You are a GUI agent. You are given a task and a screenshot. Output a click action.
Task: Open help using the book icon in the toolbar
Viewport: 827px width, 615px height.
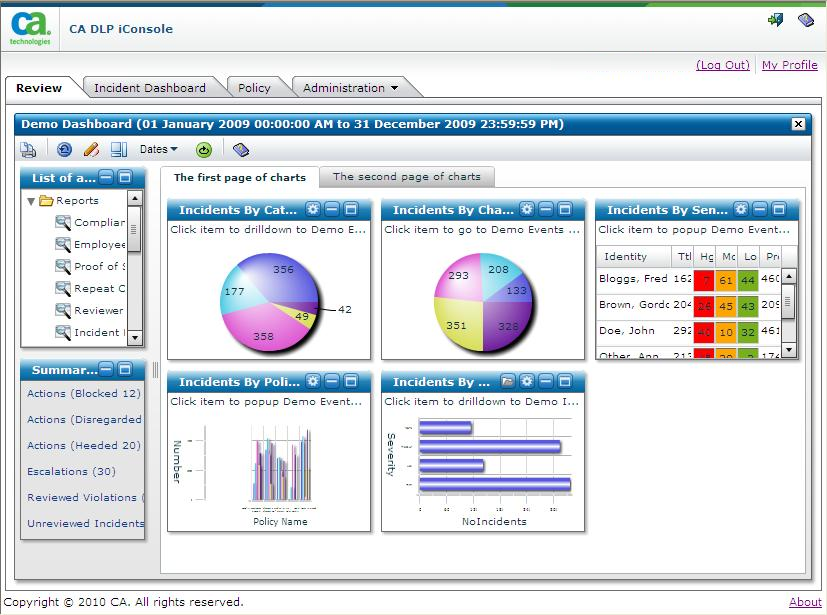tap(240, 149)
